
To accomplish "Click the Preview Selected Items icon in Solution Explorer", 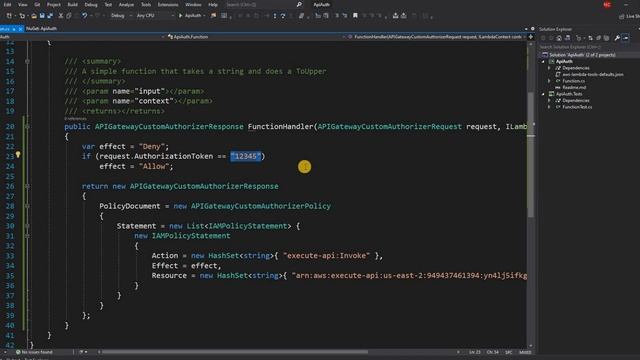I will point(626,38).
